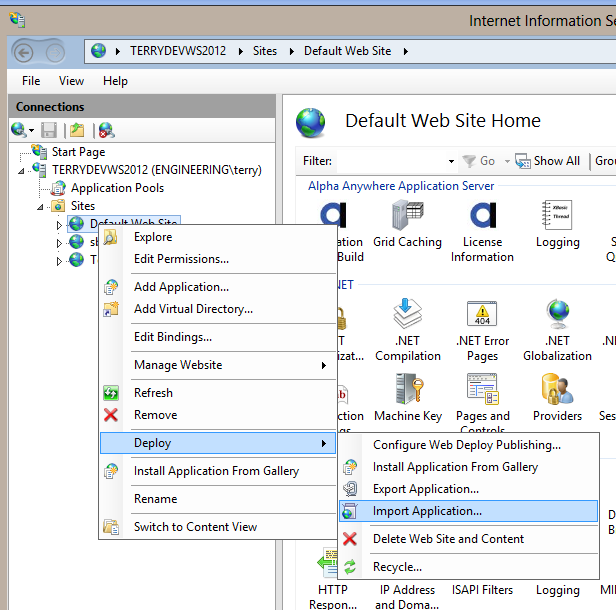616x610 pixels.
Task: Click the Go filter button
Action: coord(478,161)
